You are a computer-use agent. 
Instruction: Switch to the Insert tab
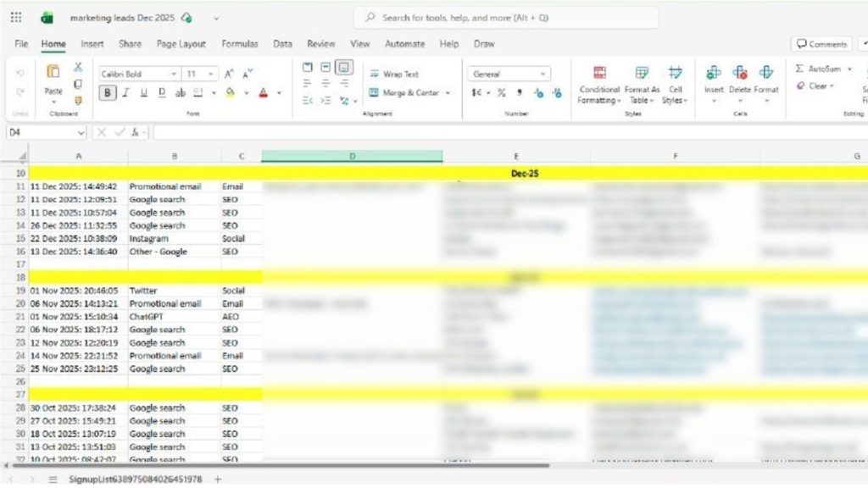click(x=92, y=44)
